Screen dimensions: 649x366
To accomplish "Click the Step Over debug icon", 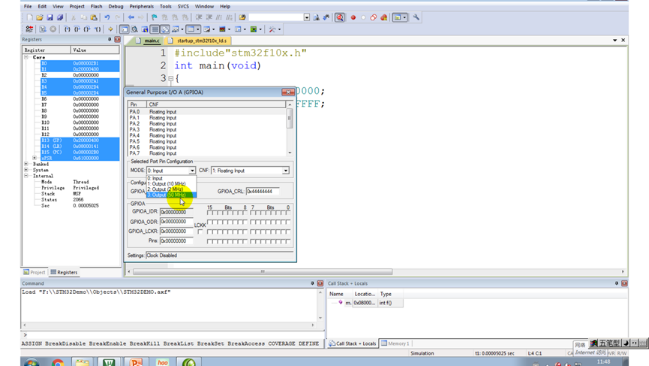I will 77,29.
